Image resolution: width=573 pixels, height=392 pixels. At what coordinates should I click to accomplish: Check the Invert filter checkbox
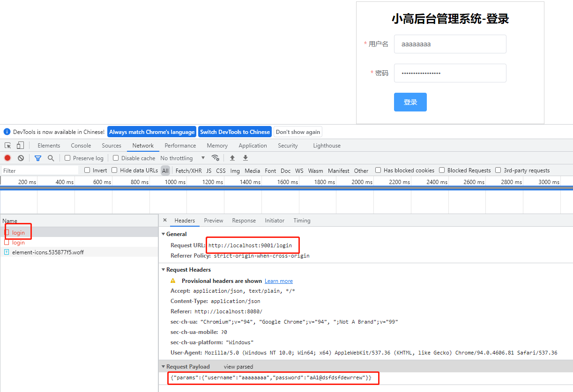click(87, 170)
